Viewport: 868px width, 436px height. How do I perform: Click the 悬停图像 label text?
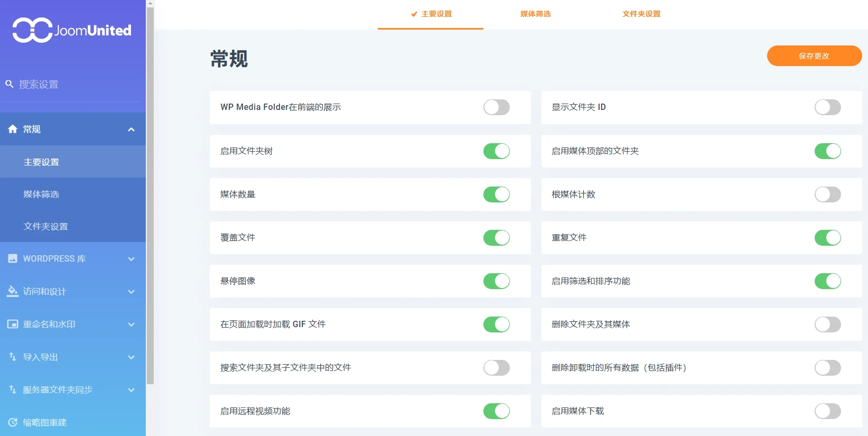(238, 281)
